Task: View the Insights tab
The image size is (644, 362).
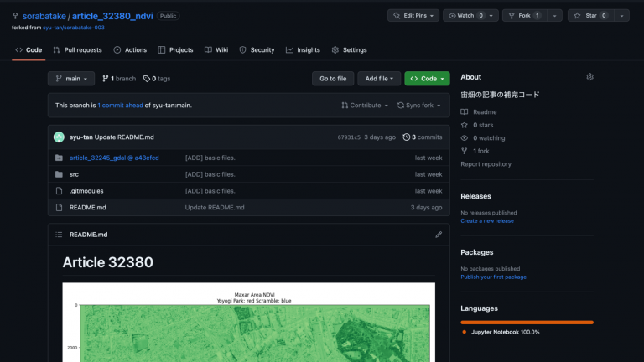Action: coord(303,49)
